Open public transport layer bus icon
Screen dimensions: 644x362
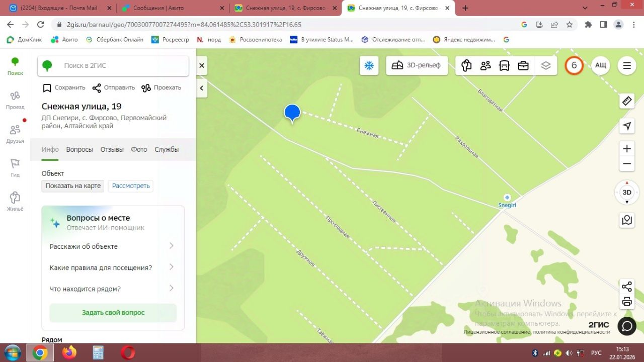click(x=504, y=65)
